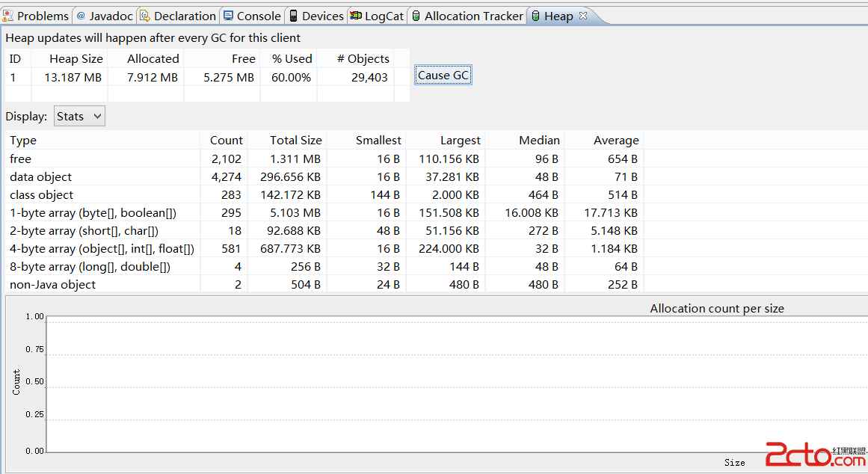
Task: Switch to the LogCat tab
Action: pyautogui.click(x=384, y=16)
